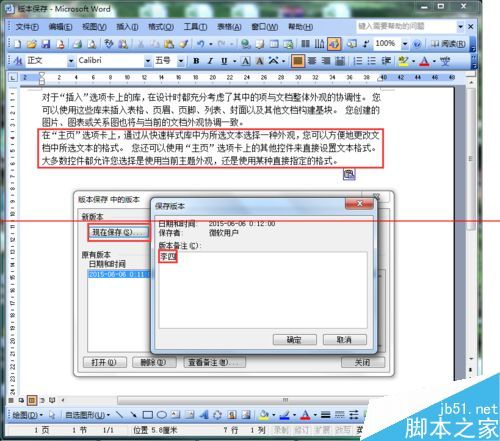Click 确定 in the 保存版本 dialog
The image size is (500, 441).
tap(294, 340)
